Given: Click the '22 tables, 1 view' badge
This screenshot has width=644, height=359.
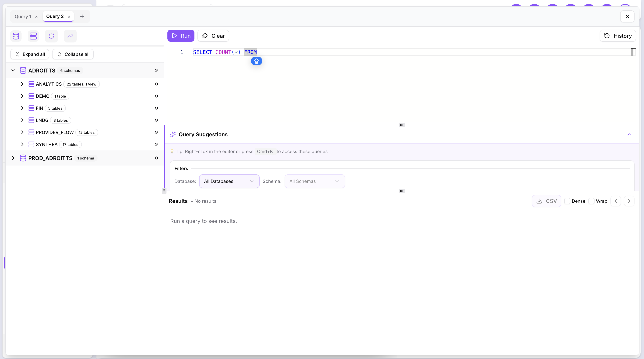Looking at the screenshot, I should coord(81,84).
